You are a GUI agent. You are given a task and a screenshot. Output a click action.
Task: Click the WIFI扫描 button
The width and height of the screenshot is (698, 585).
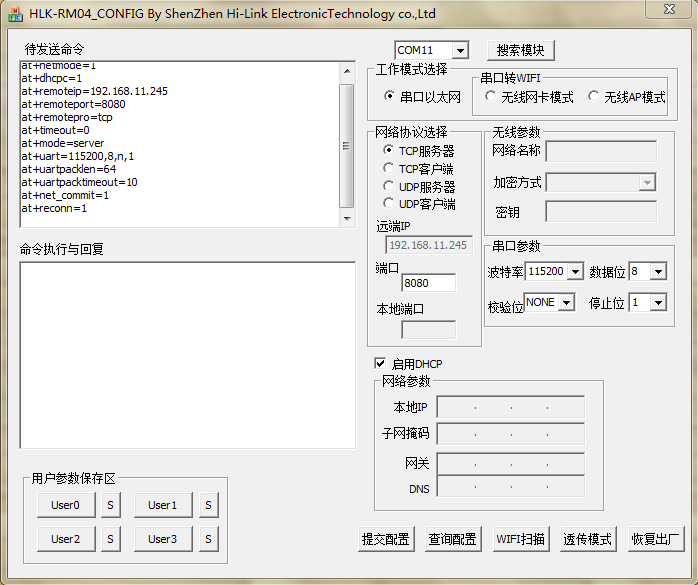click(x=521, y=539)
